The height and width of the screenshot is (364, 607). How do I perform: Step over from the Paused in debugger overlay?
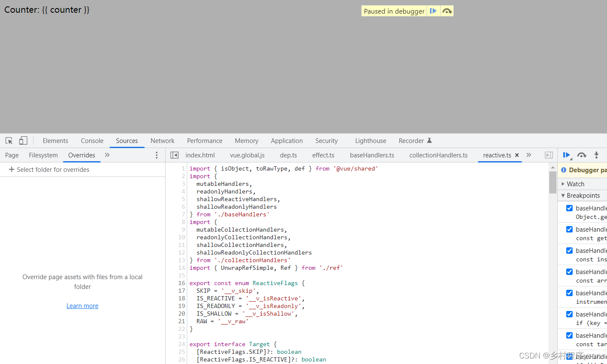tap(447, 11)
